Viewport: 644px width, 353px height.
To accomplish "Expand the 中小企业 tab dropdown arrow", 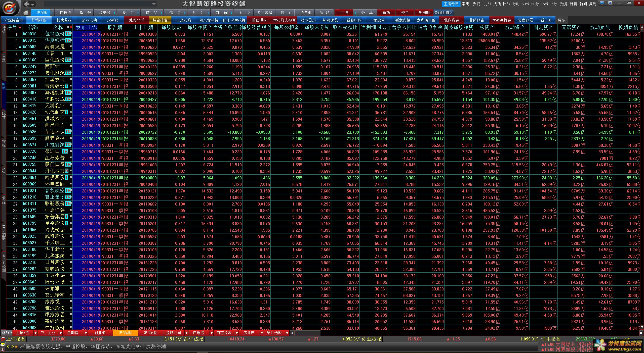I will (x=60, y=333).
